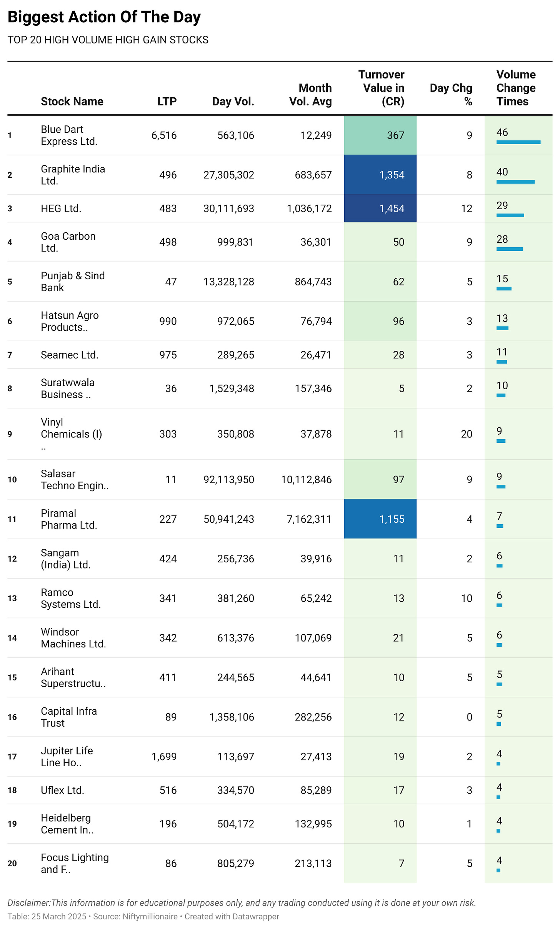Select the 'Sangam (India) Ltd.' stock name

pos(66,559)
